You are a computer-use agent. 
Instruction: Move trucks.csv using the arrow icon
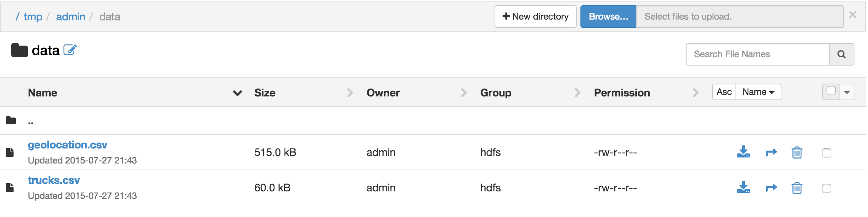[x=771, y=188]
